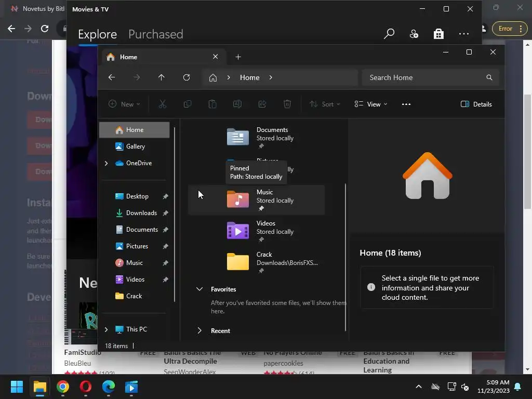Select Home in the navigation pane
Screen dimensions: 532x399
135,130
